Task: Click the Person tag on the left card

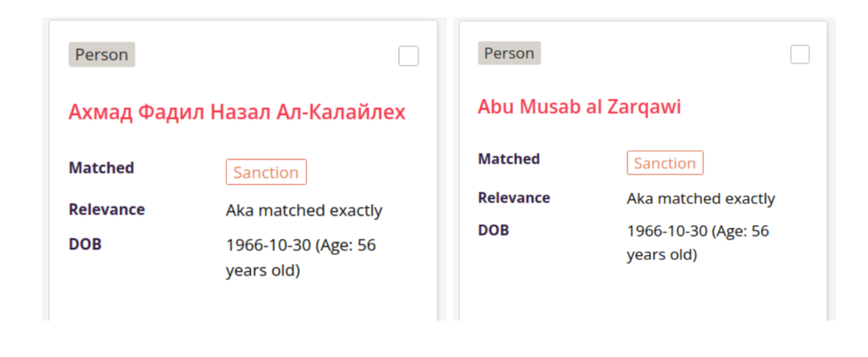Action: (x=102, y=55)
